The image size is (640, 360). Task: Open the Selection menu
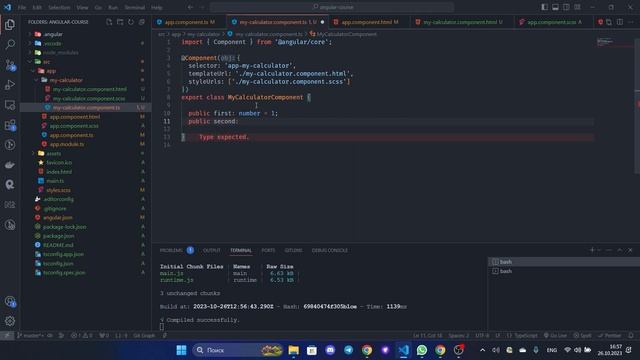tap(59, 7)
